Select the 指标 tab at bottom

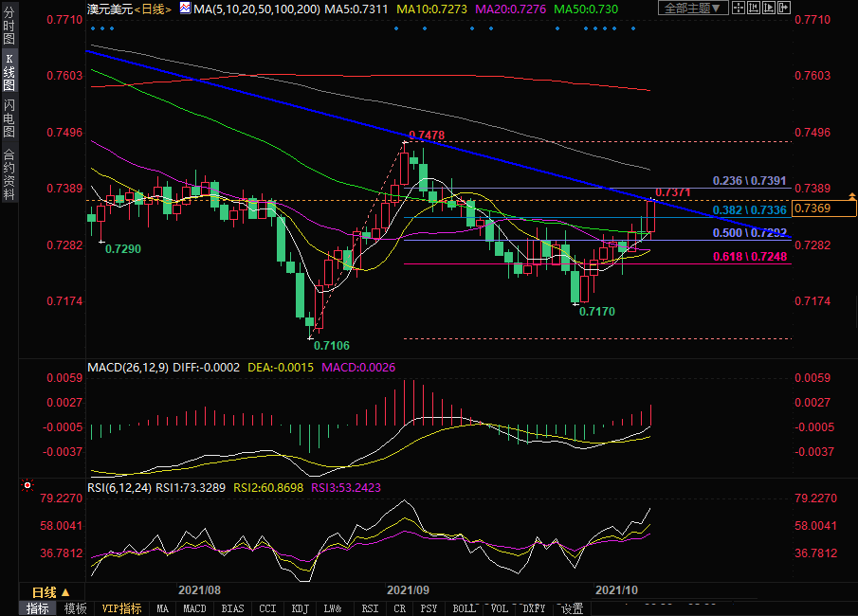point(38,608)
